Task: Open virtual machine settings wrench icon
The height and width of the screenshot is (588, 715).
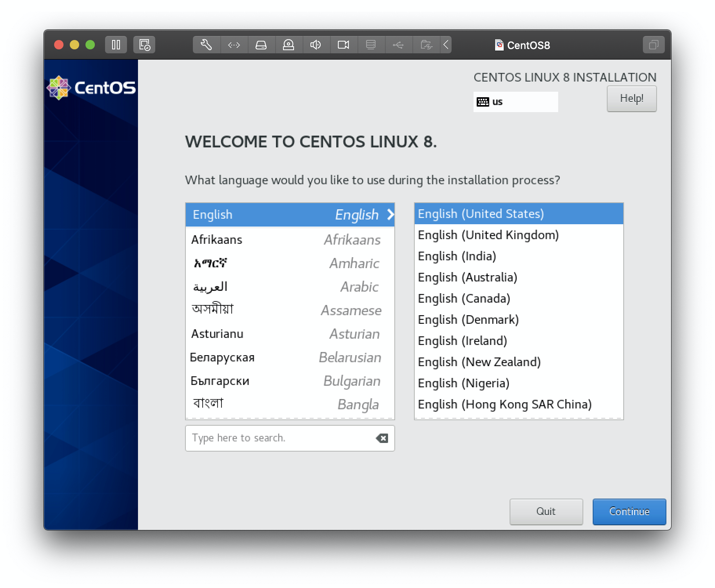Action: pyautogui.click(x=207, y=45)
